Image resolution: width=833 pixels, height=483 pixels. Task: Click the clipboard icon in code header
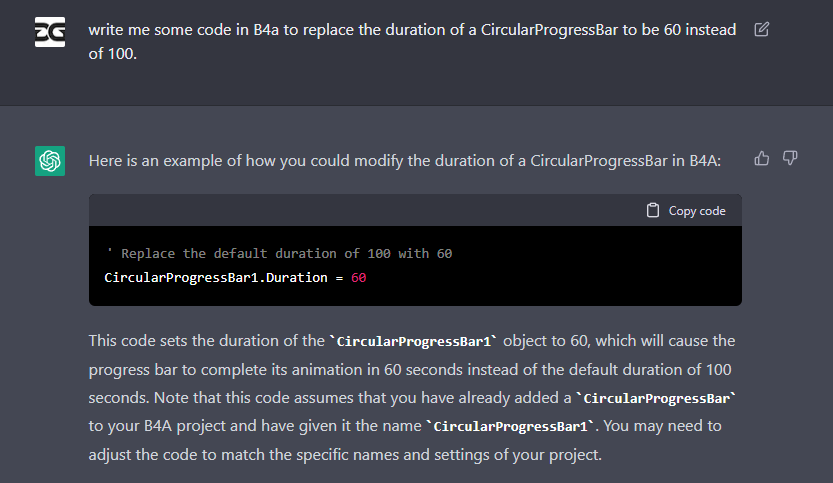653,211
